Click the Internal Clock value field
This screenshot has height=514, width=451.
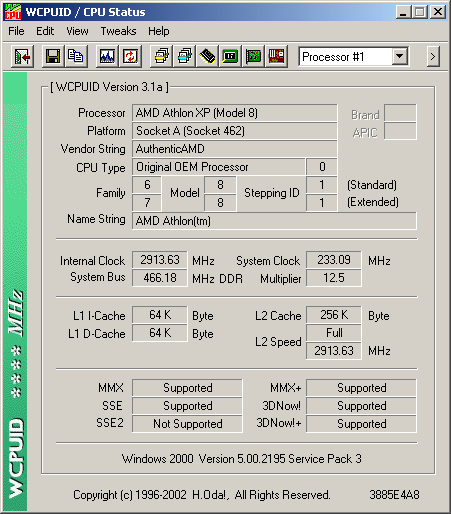pos(160,260)
